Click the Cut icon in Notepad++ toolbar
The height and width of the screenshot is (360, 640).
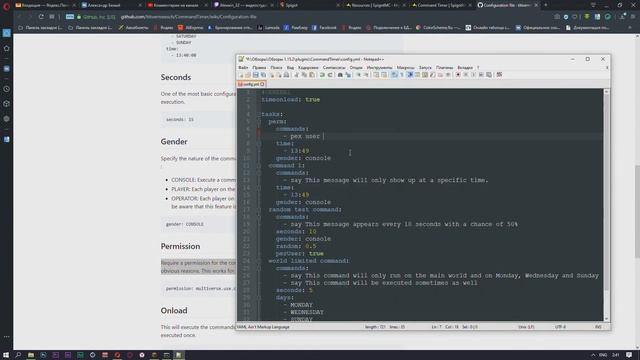pyautogui.click(x=297, y=75)
